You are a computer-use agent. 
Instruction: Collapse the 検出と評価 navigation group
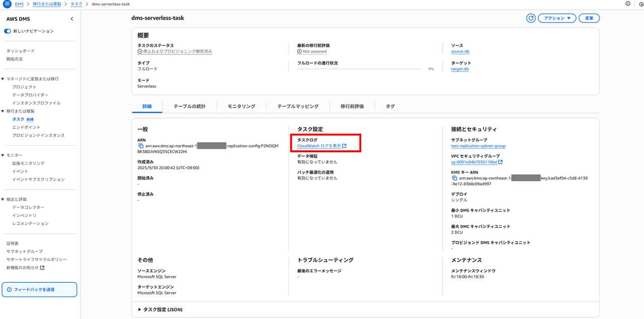pos(3,199)
